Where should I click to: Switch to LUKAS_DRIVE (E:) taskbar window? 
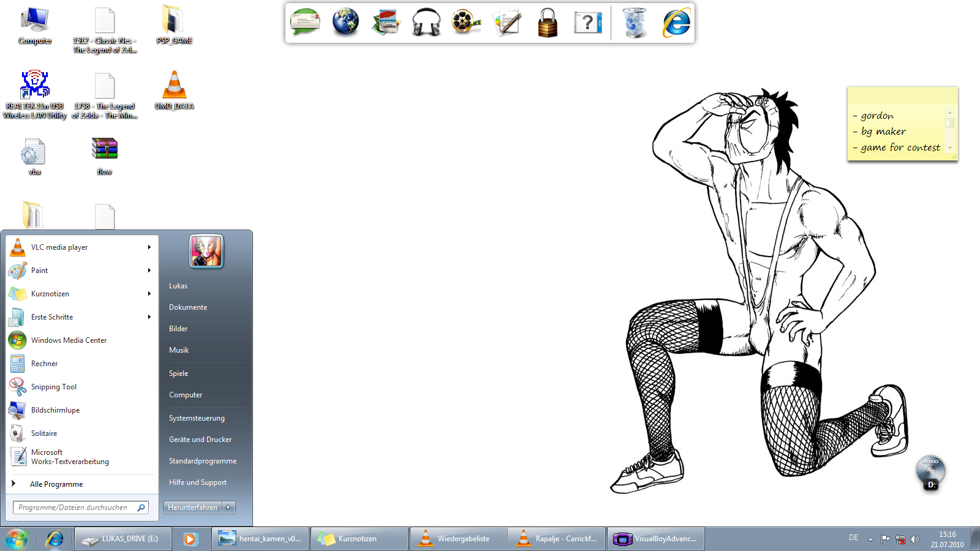pyautogui.click(x=123, y=539)
